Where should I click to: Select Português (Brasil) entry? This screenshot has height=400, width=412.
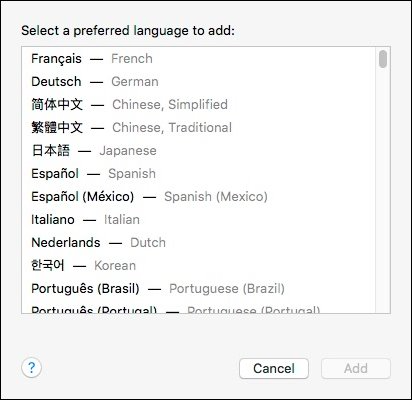pos(199,289)
